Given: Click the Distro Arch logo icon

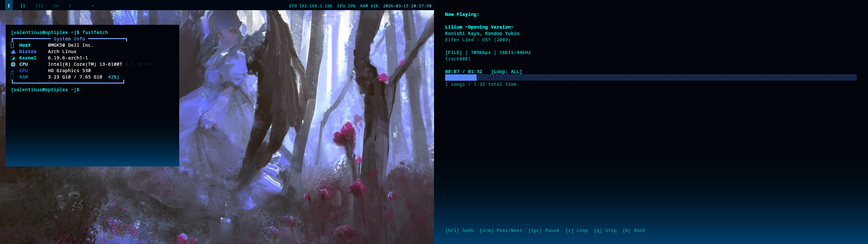Looking at the screenshot, I should pyautogui.click(x=13, y=51).
